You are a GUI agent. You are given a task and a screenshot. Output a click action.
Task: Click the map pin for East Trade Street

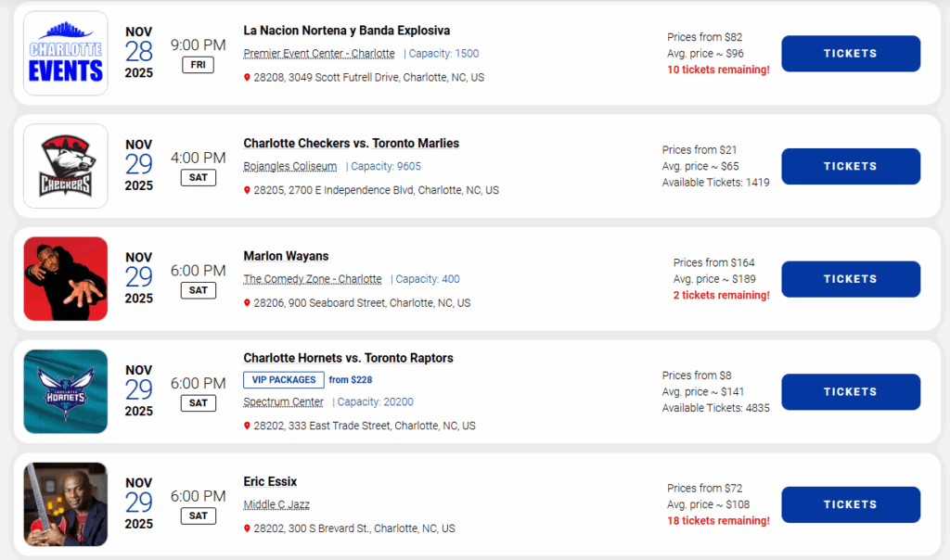click(x=247, y=426)
